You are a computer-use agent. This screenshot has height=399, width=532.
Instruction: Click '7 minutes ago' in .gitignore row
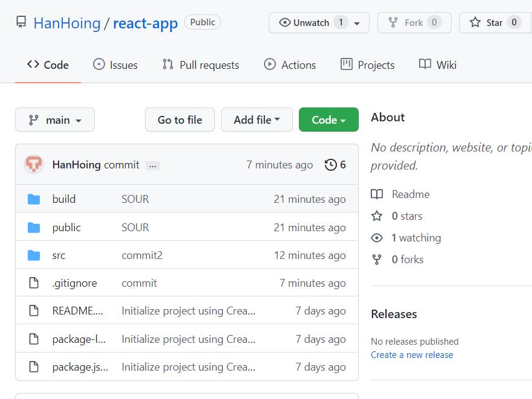[x=313, y=283]
